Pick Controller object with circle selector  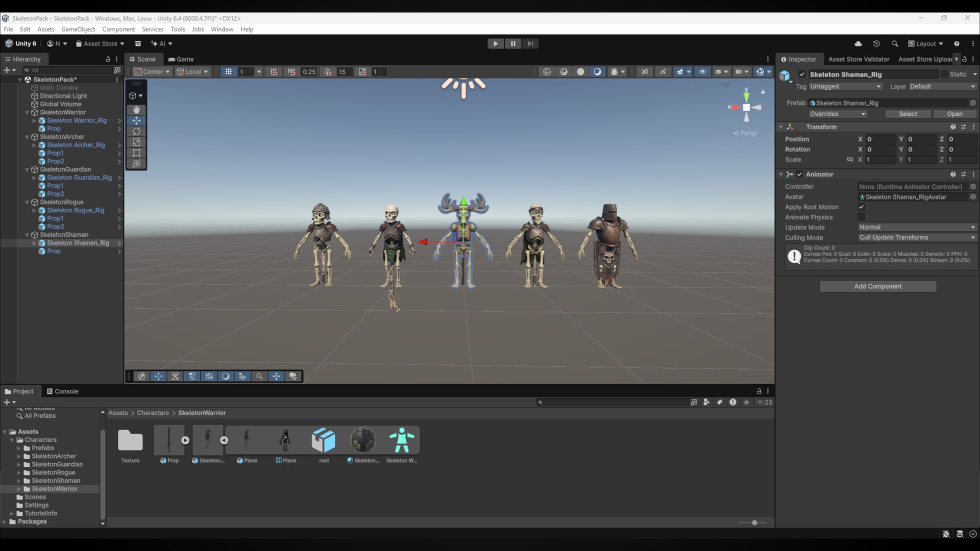973,187
